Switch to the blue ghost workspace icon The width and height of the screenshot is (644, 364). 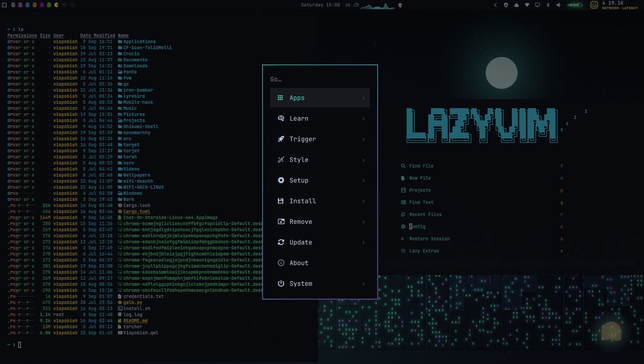coord(27,5)
